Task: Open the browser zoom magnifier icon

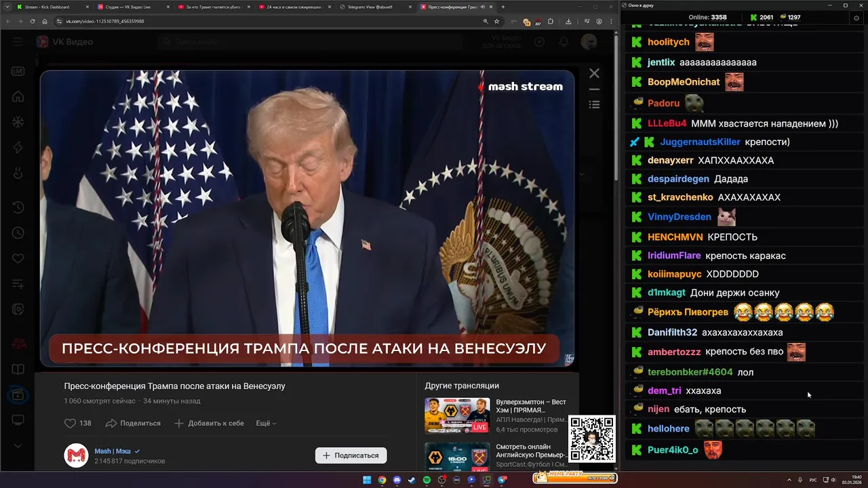Action: pos(486,21)
